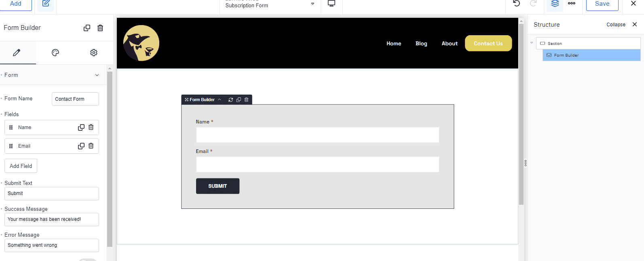Duplicate the Form Builder widget from the panel header
This screenshot has width=644, height=261.
[87, 28]
